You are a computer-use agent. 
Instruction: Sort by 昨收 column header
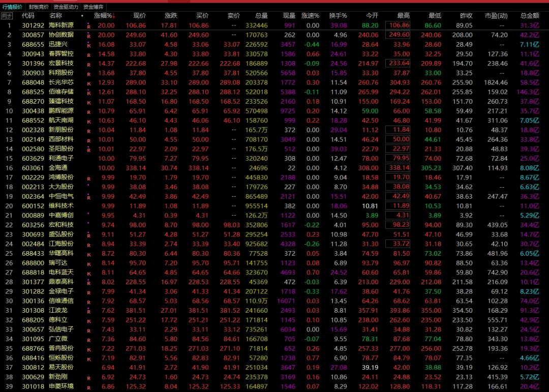(466, 16)
